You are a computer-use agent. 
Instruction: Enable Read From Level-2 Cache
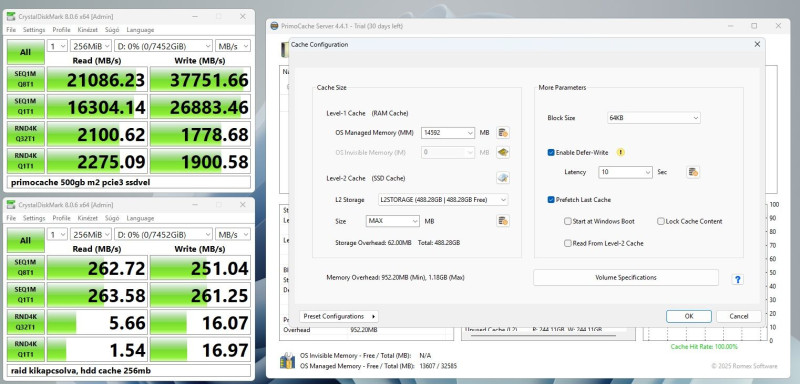point(567,243)
